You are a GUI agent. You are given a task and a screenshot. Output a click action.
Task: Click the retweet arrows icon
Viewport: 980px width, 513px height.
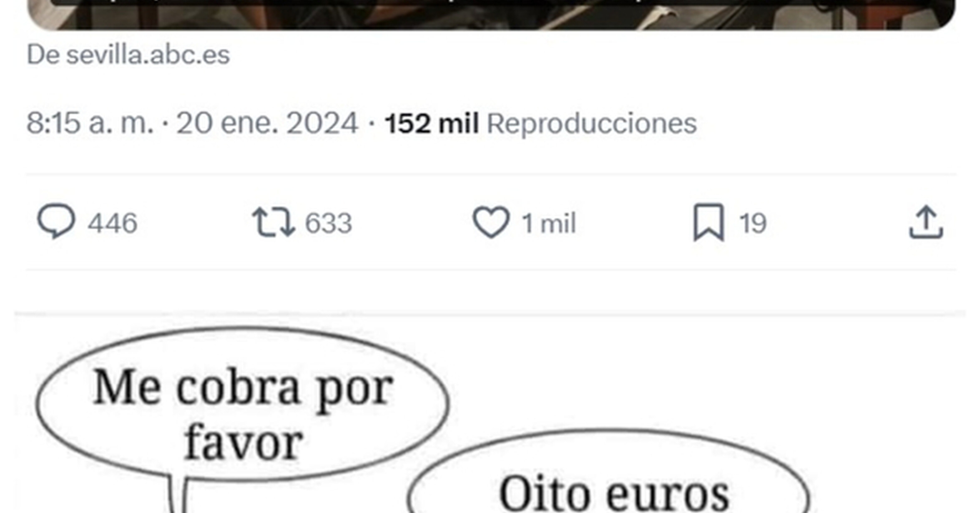coord(274,222)
